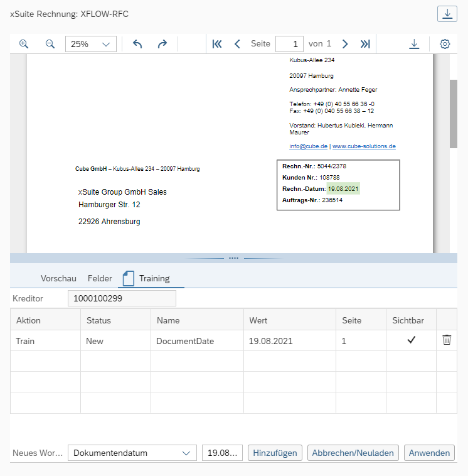Click the Anwenden button
468x476 pixels.
pos(429,453)
